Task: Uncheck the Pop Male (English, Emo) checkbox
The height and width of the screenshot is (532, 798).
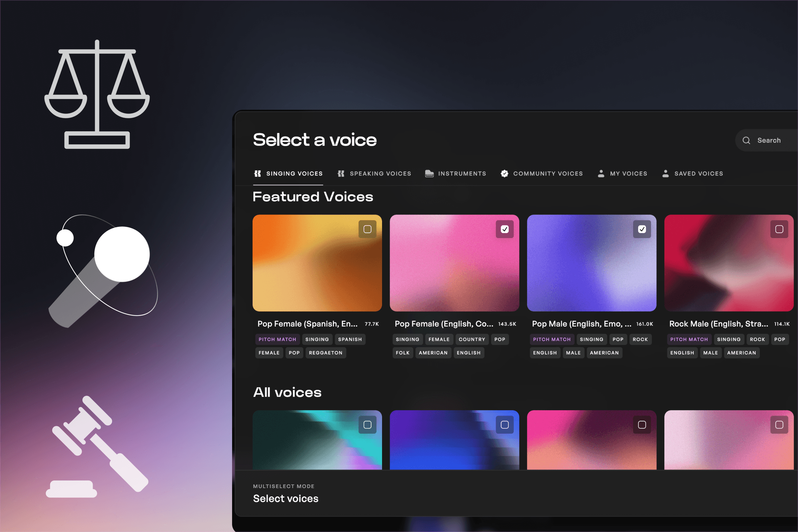Action: pos(642,229)
